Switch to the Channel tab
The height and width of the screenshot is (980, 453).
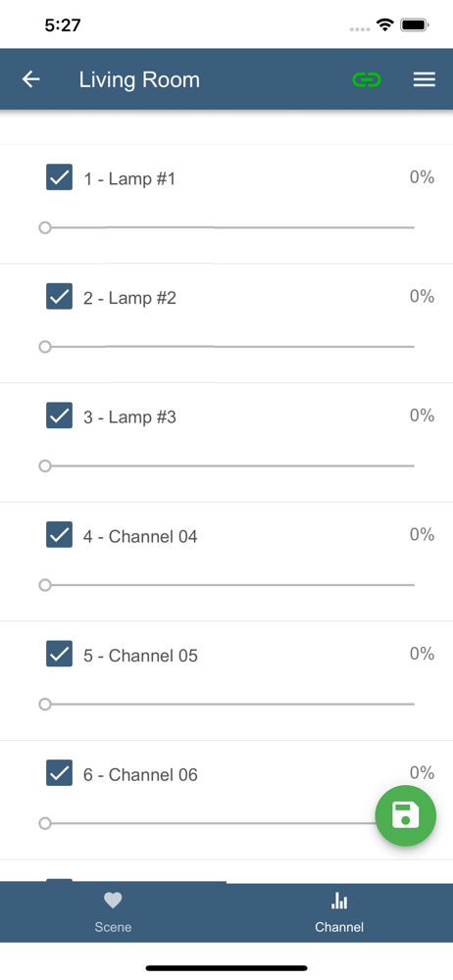[x=339, y=912]
